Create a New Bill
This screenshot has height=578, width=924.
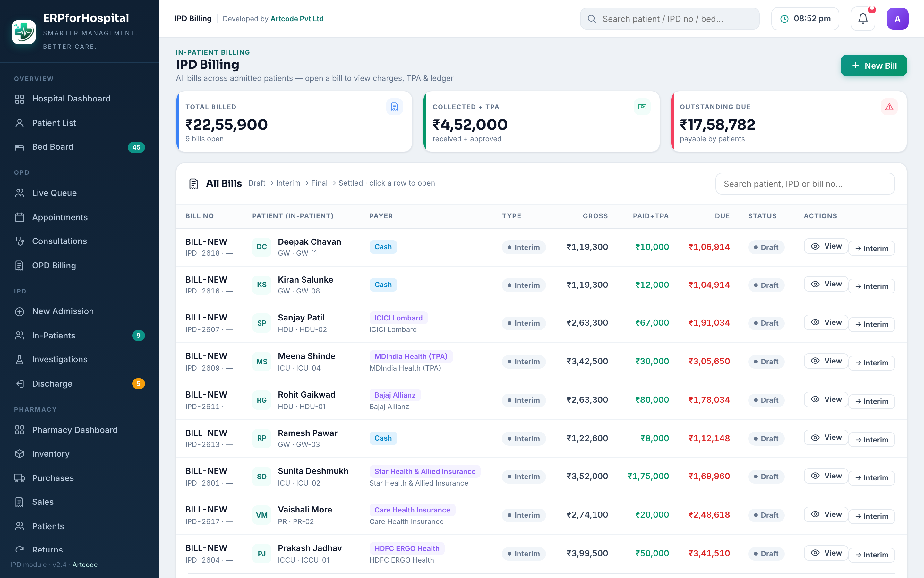[874, 66]
